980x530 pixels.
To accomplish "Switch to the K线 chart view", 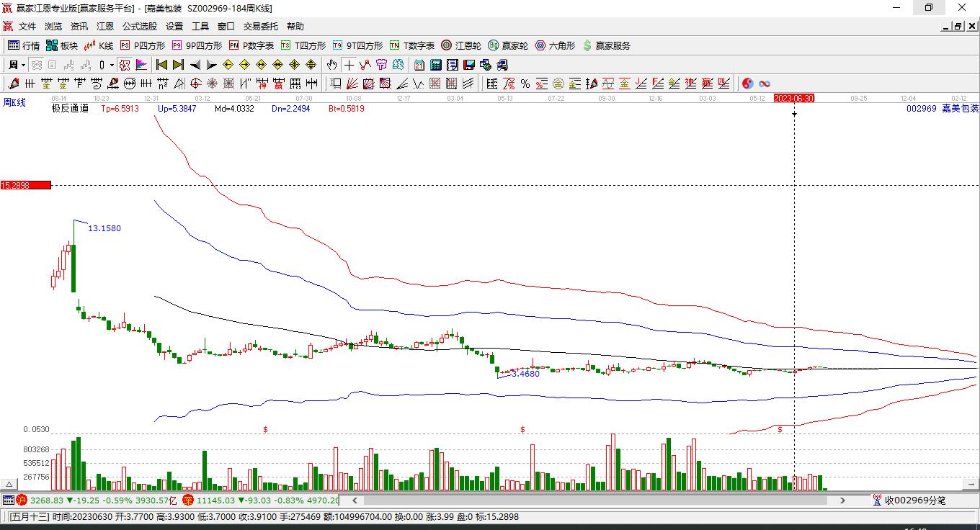I will pyautogui.click(x=99, y=45).
